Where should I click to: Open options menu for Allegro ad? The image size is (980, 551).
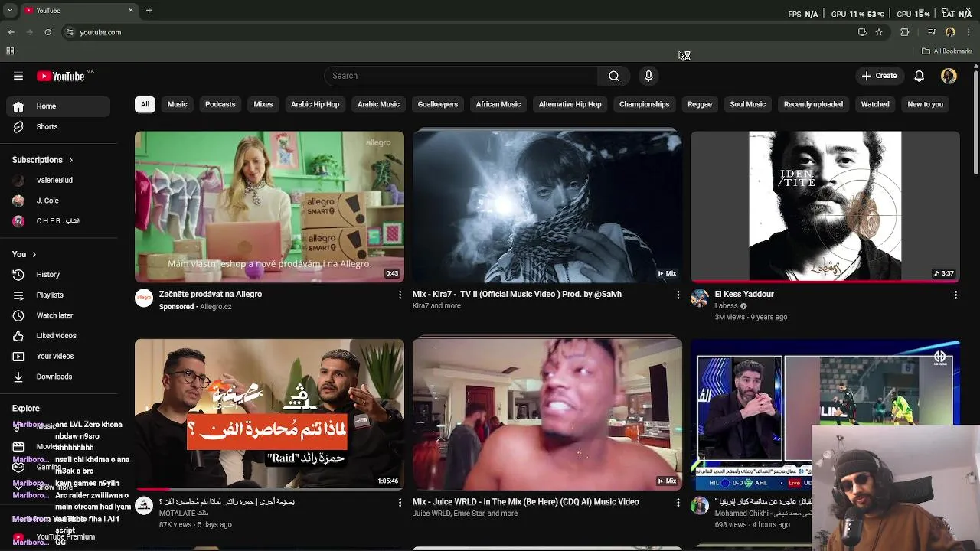coord(400,295)
